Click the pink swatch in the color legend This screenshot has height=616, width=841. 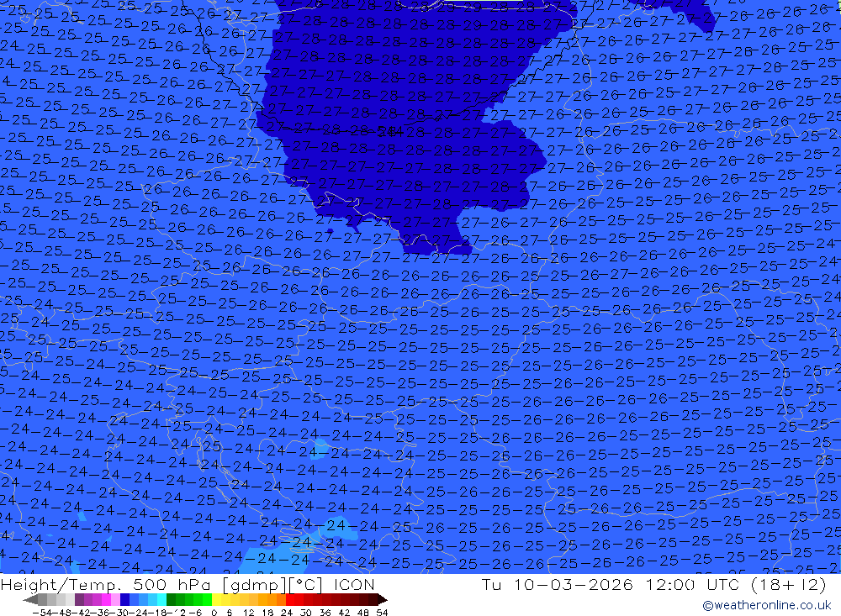coord(115,599)
